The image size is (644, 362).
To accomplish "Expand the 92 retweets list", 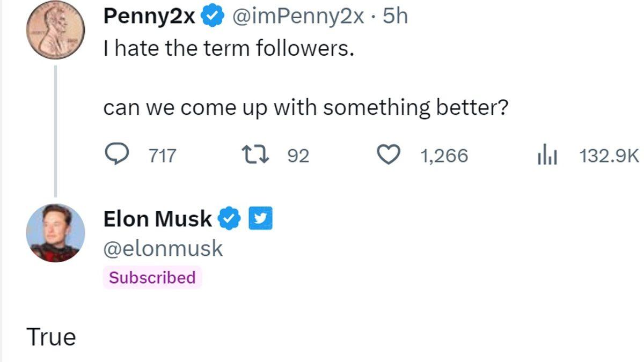I will tap(297, 155).
